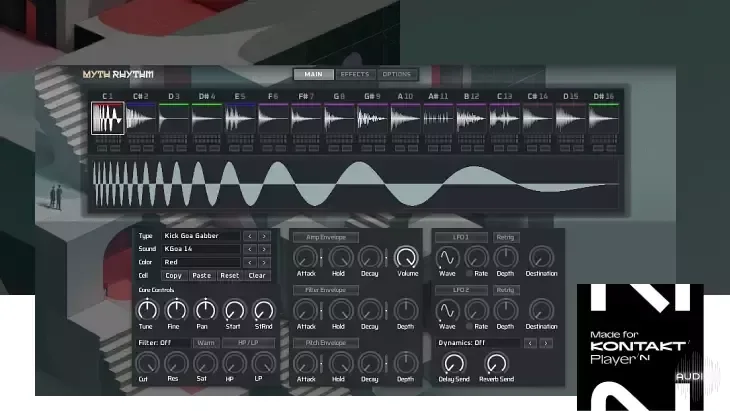
Task: Click the Pan knob
Action: [205, 310]
